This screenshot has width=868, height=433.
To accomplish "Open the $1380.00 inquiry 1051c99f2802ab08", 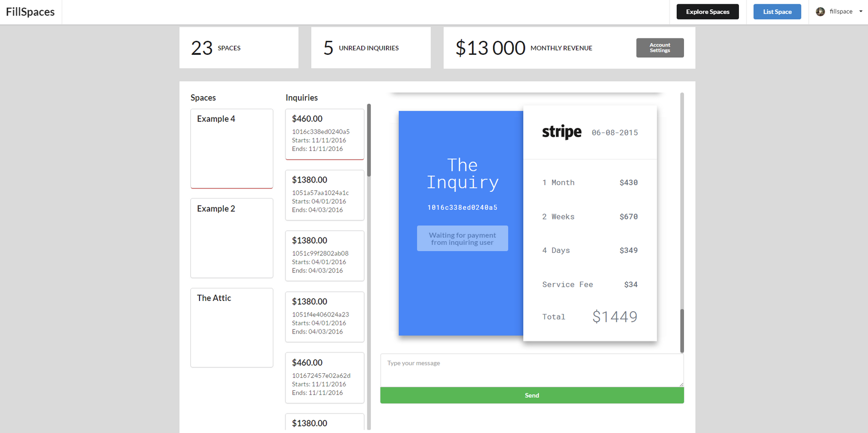I will click(x=324, y=255).
